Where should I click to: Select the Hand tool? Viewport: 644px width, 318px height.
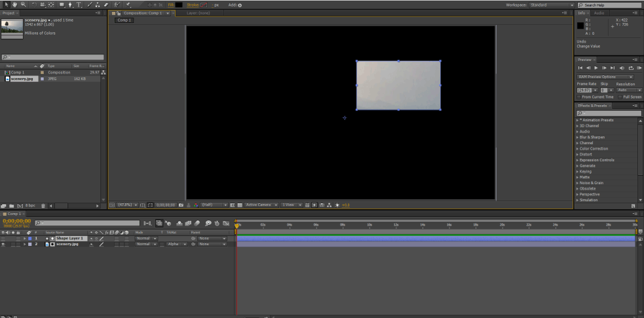click(x=15, y=5)
